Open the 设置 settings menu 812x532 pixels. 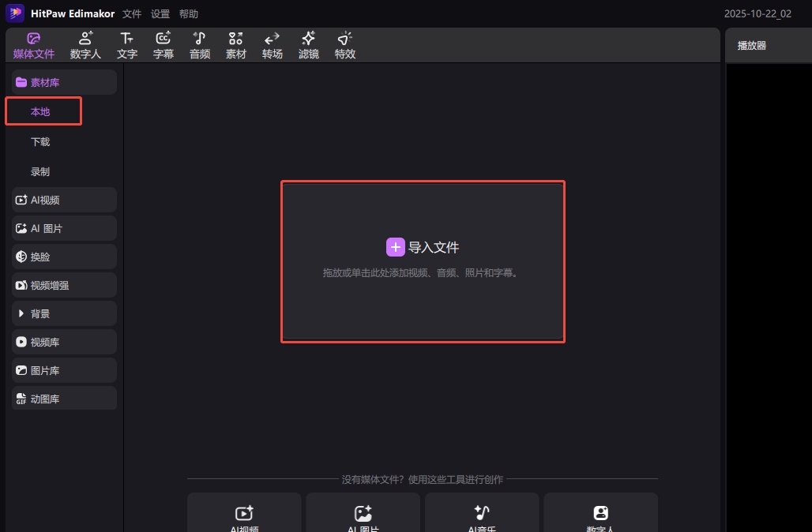coord(160,14)
